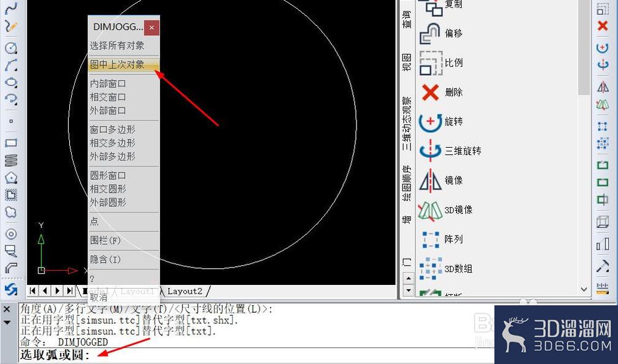Go to last layout tab arrow

pyautogui.click(x=70, y=290)
